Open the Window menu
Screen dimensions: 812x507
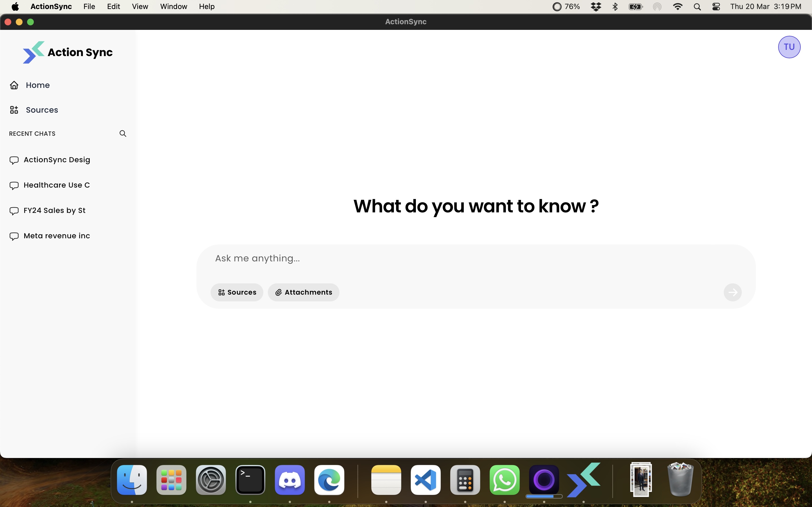pyautogui.click(x=173, y=7)
